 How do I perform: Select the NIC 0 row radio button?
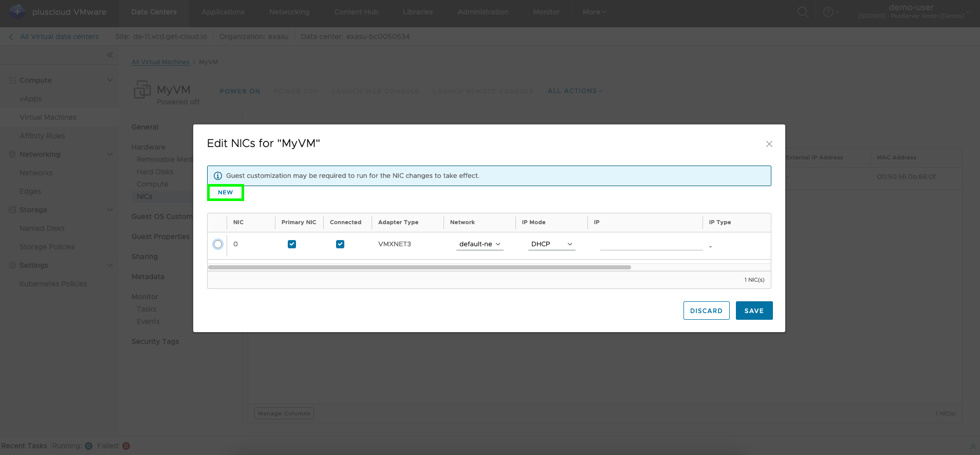point(218,244)
